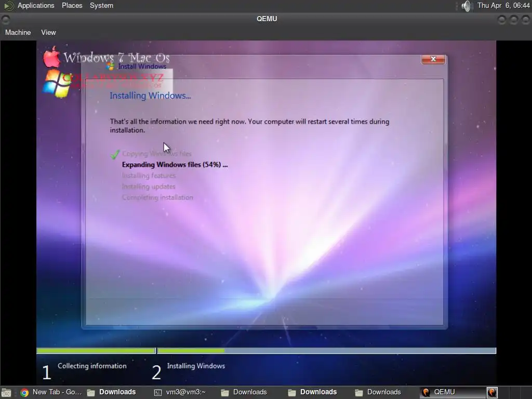Screen dimensions: 532x399
Task: Click the 'Installing Windows...' heading
Action: tap(150, 96)
